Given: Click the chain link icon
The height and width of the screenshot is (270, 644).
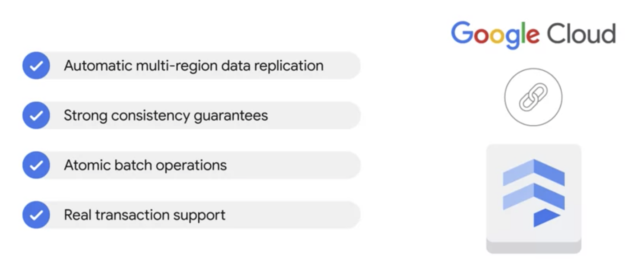Looking at the screenshot, I should [x=533, y=97].
